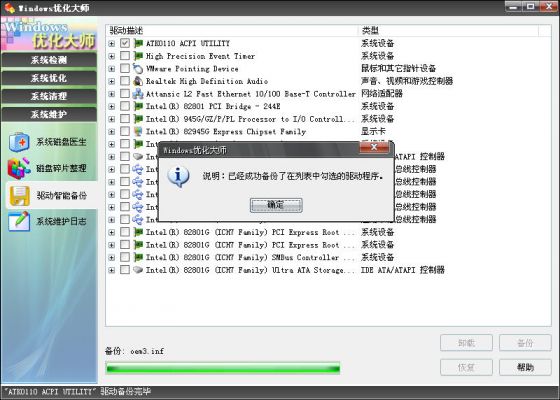Image resolution: width=560 pixels, height=400 pixels.
Task: Open the 磁盘碎片整理 cubes icon
Action: coord(19,168)
